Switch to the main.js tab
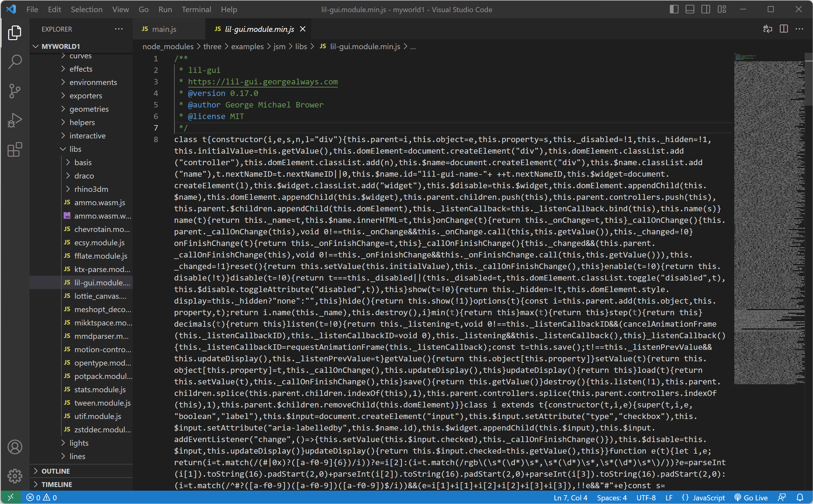813x504 pixels. (x=164, y=29)
